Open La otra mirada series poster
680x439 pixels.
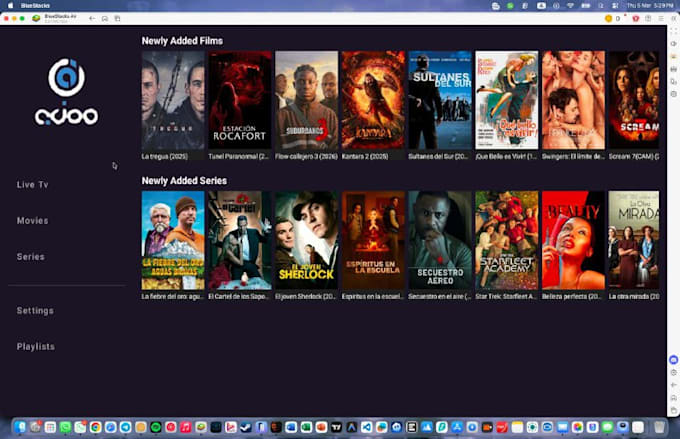634,240
